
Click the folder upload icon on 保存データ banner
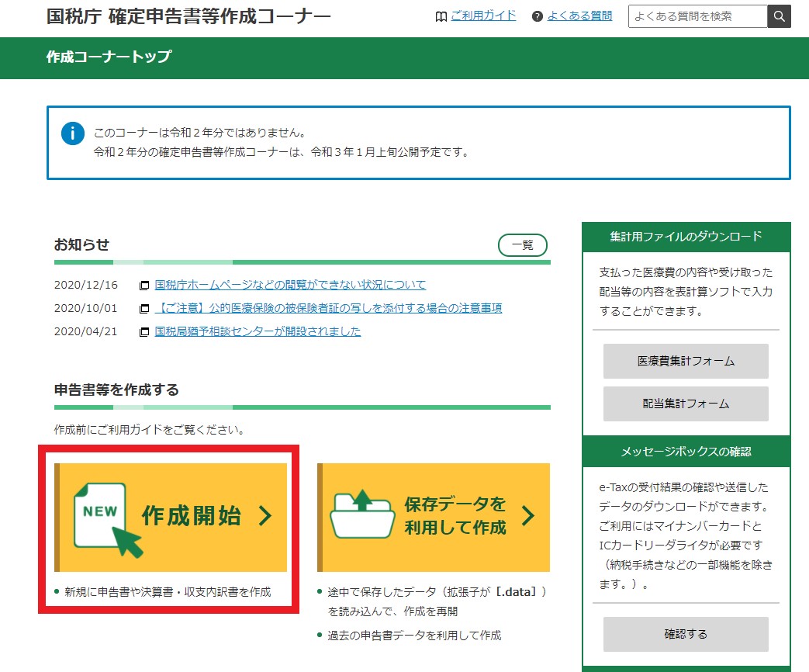362,514
